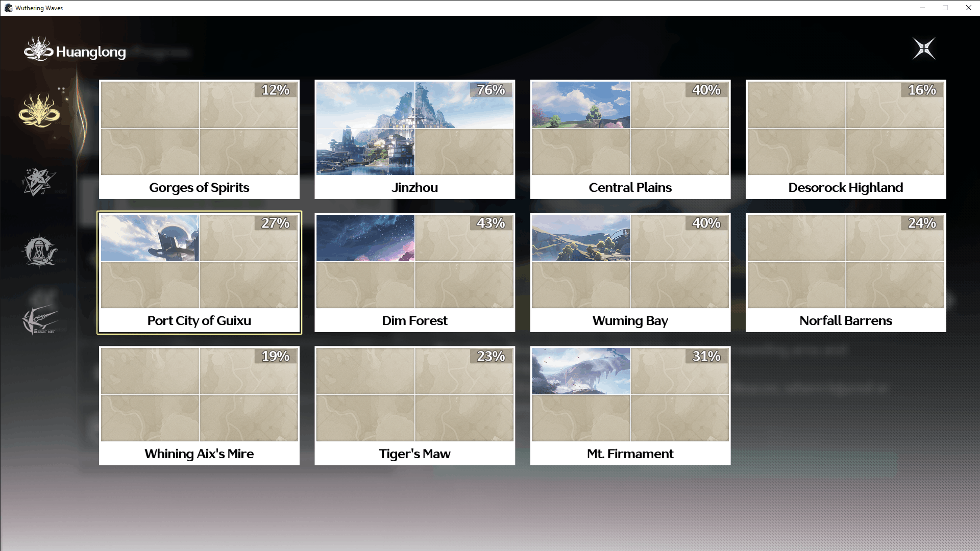This screenshot has height=551, width=980.
Task: Click the "Norfall Barrens" label
Action: pyautogui.click(x=846, y=321)
